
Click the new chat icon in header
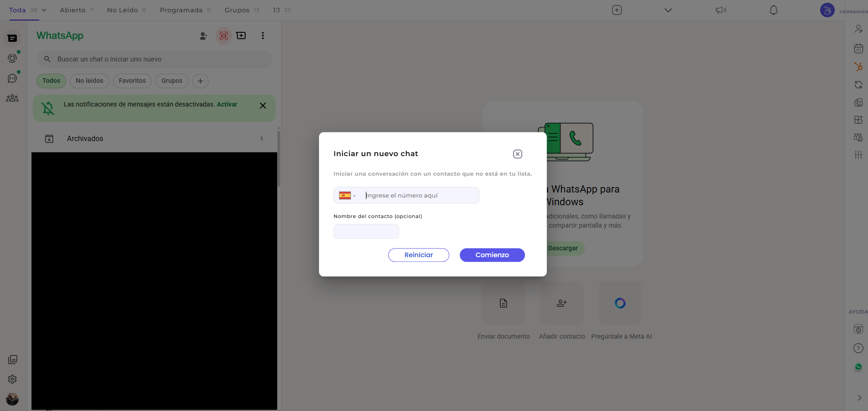click(x=241, y=36)
